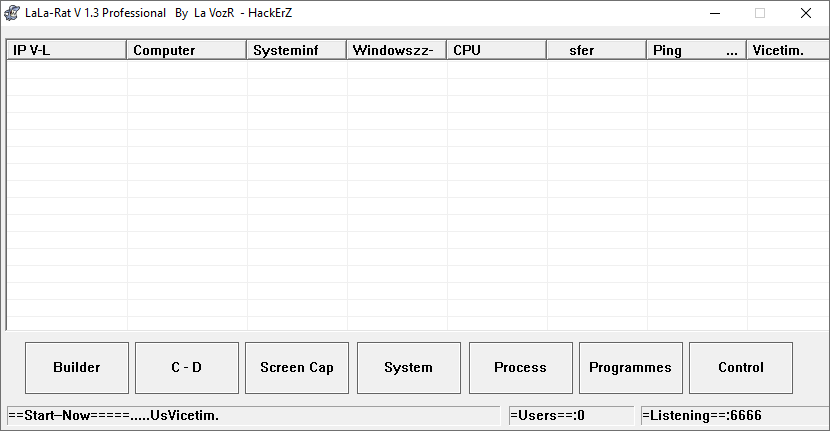Select the System button

tap(408, 367)
